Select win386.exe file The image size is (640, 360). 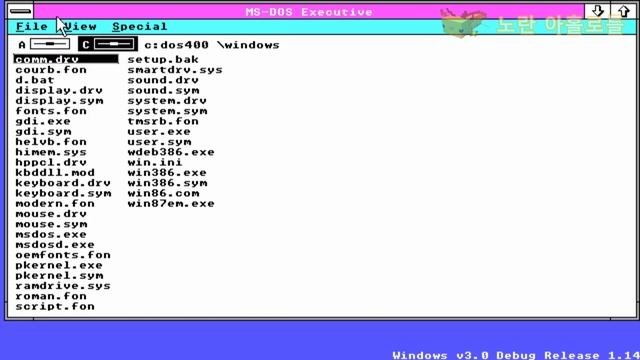(167, 173)
